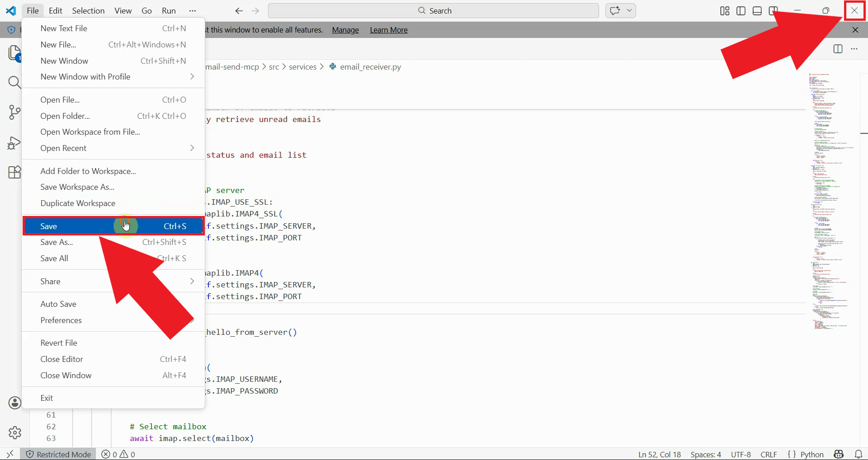Open the Extensions view icon
The height and width of the screenshot is (460, 868).
pyautogui.click(x=14, y=172)
